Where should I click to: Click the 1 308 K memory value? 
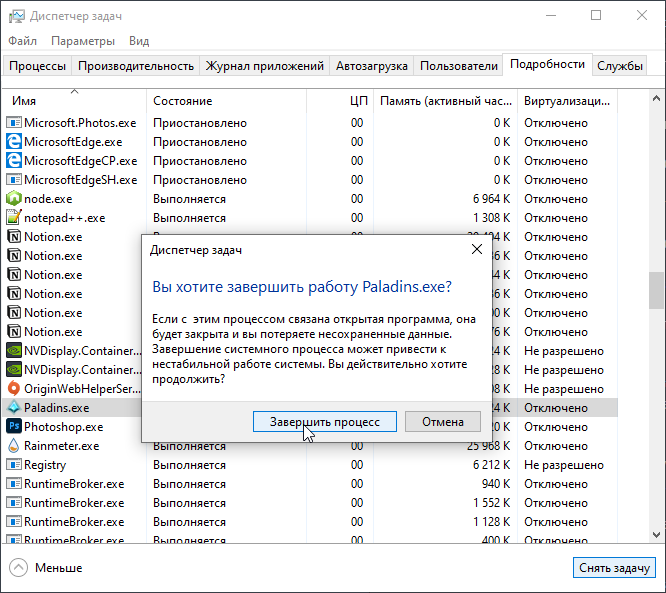(x=491, y=218)
